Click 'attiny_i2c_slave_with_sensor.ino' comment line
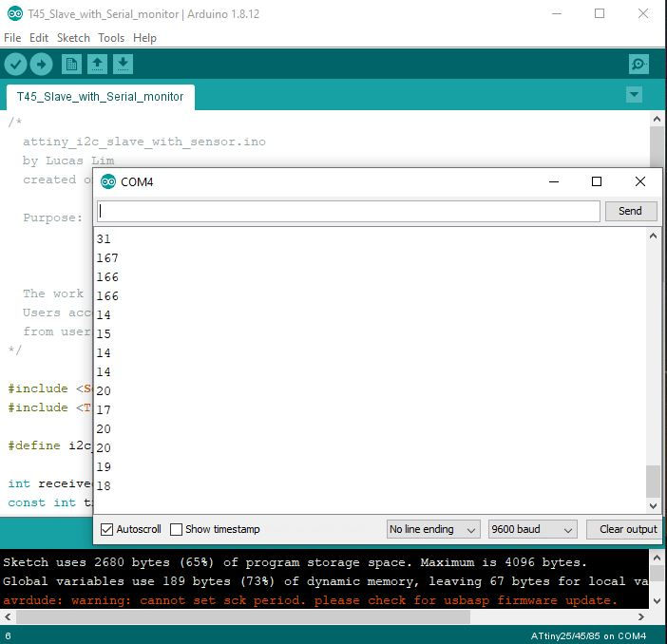The image size is (667, 644). click(144, 142)
